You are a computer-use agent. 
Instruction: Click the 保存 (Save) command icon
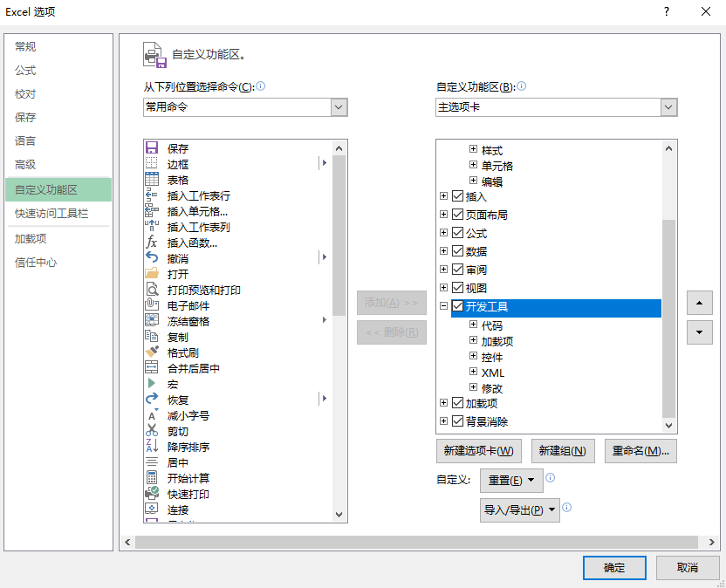click(152, 148)
